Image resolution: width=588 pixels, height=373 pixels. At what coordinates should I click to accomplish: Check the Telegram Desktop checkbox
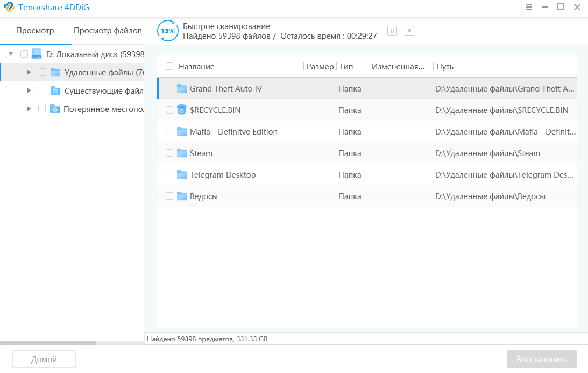[169, 174]
